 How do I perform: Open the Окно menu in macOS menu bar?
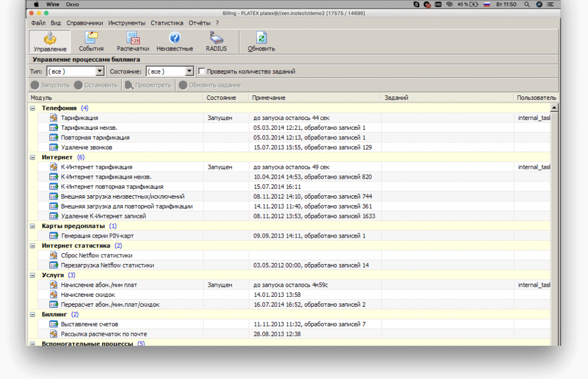[x=72, y=4]
